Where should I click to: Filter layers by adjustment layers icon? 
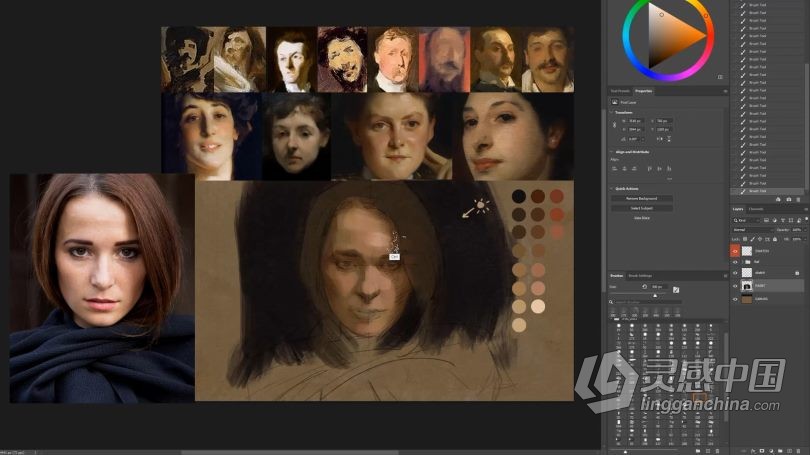[774, 220]
